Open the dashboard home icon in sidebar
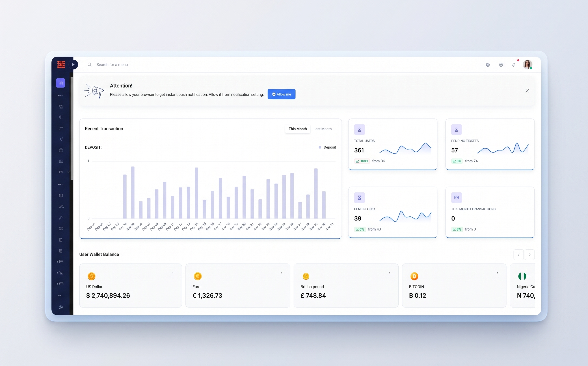 pyautogui.click(x=61, y=83)
